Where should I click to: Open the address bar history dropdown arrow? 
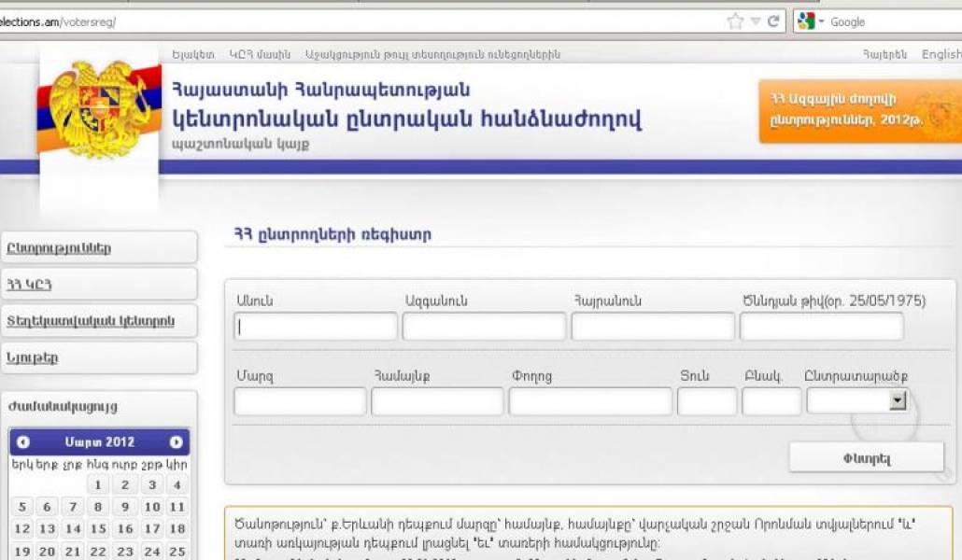pos(756,21)
